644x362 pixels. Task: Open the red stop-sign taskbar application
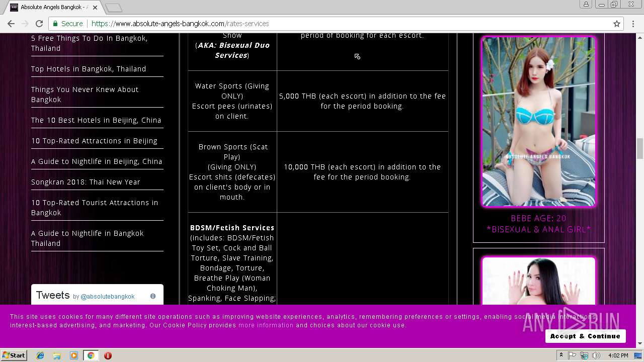[x=108, y=355]
